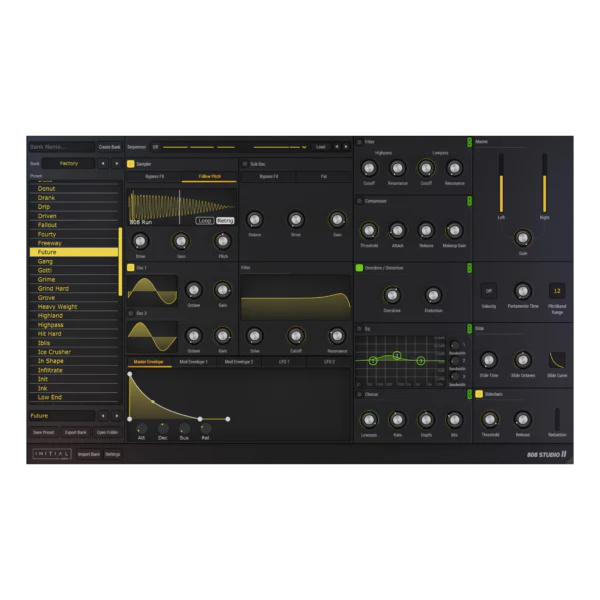Open the Factory bank dropdown
Image resolution: width=600 pixels, height=600 pixels.
tap(68, 163)
